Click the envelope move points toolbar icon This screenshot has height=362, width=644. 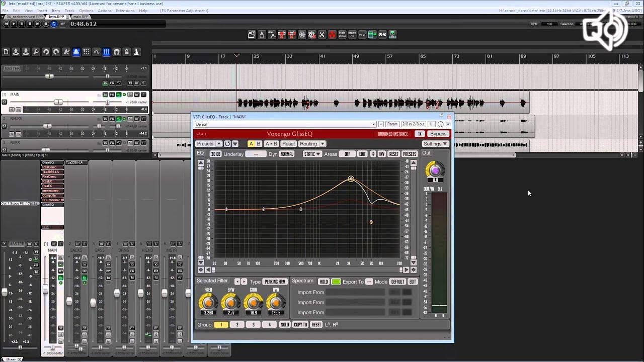pos(97,52)
